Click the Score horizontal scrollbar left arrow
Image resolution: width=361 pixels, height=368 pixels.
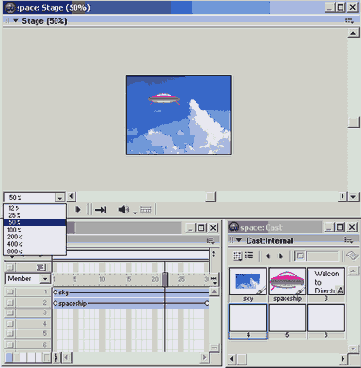67,358
